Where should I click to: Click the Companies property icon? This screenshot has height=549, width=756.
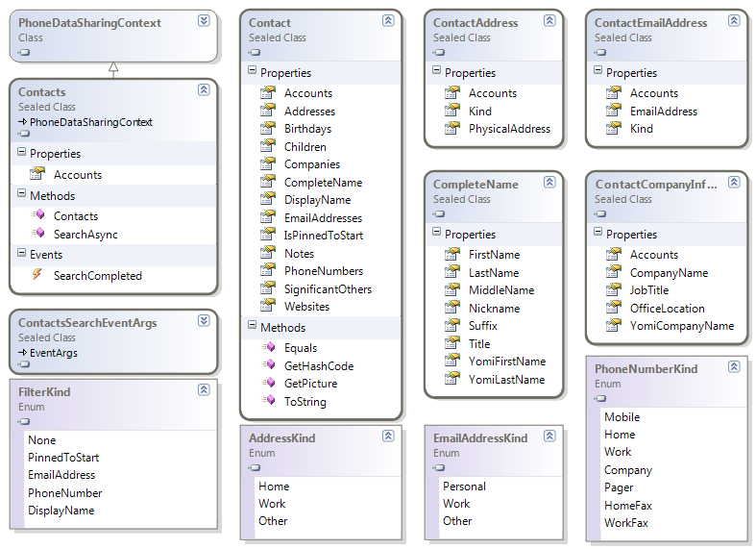pyautogui.click(x=268, y=163)
